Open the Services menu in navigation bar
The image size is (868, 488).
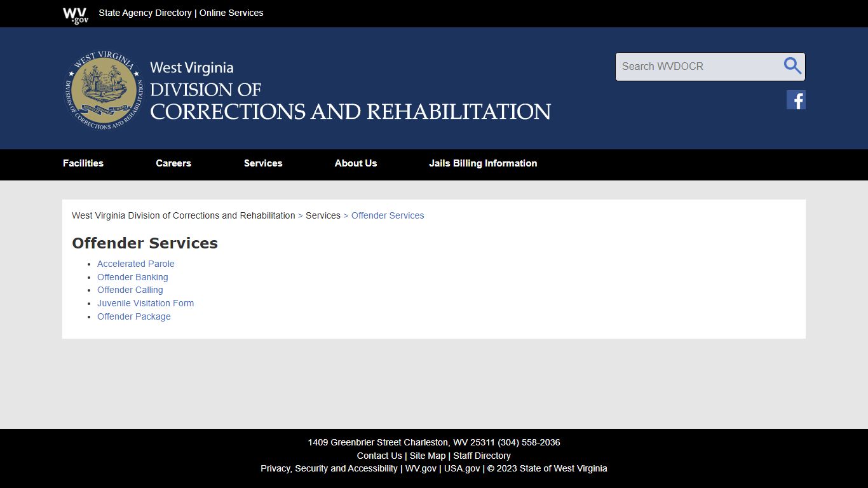263,163
